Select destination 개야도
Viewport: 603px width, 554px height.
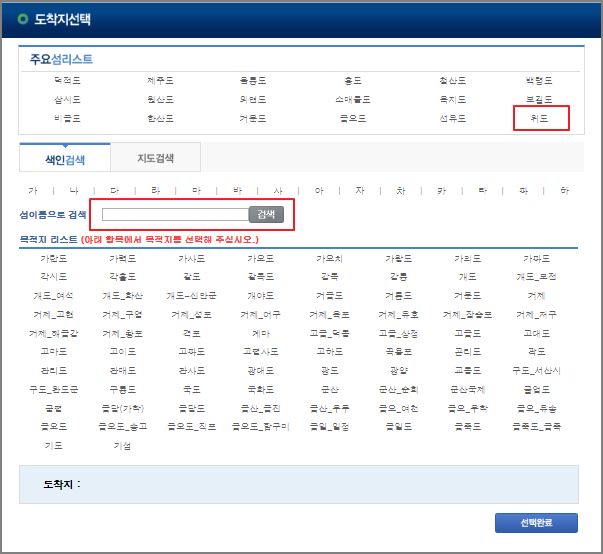click(261, 296)
